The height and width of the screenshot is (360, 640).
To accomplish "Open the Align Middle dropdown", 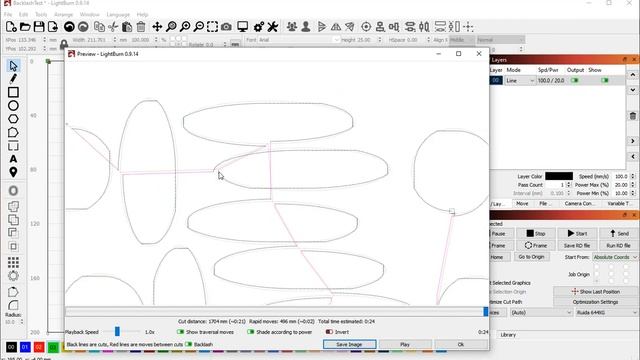I will pos(461,40).
